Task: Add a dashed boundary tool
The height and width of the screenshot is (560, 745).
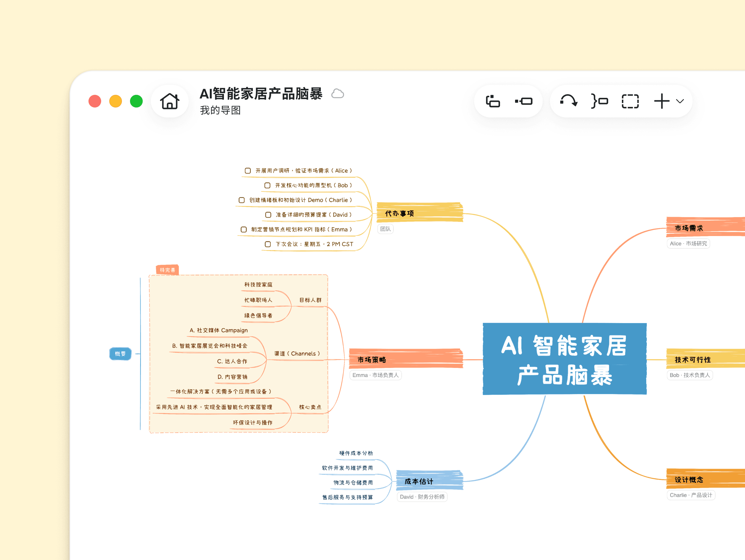Action: (630, 101)
